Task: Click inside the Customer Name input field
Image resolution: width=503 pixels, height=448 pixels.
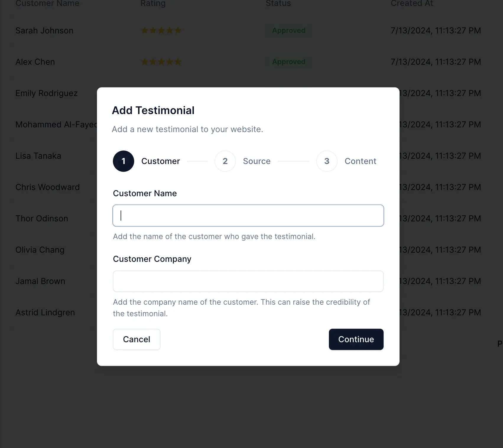Action: click(x=248, y=215)
